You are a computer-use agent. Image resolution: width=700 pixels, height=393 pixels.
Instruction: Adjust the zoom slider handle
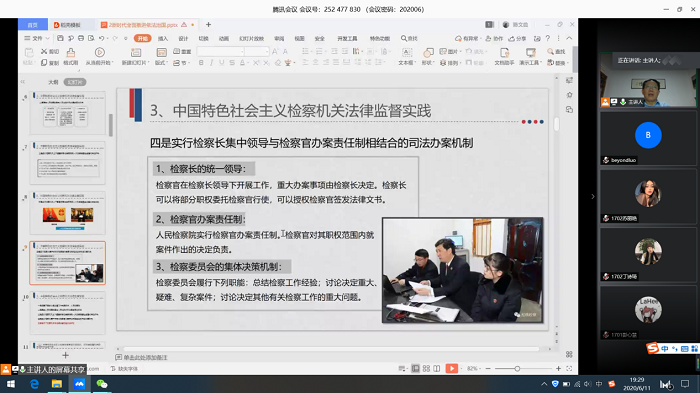tap(517, 368)
